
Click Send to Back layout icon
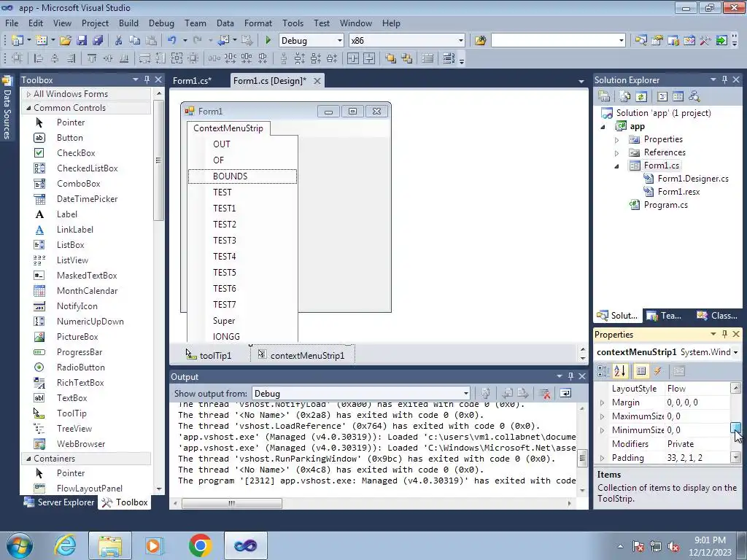coord(407,58)
